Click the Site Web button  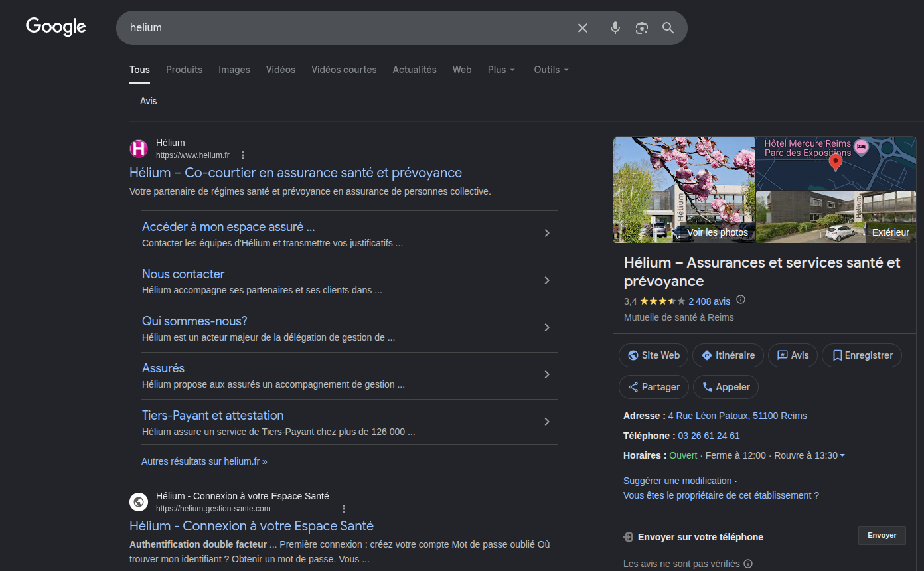pyautogui.click(x=653, y=355)
